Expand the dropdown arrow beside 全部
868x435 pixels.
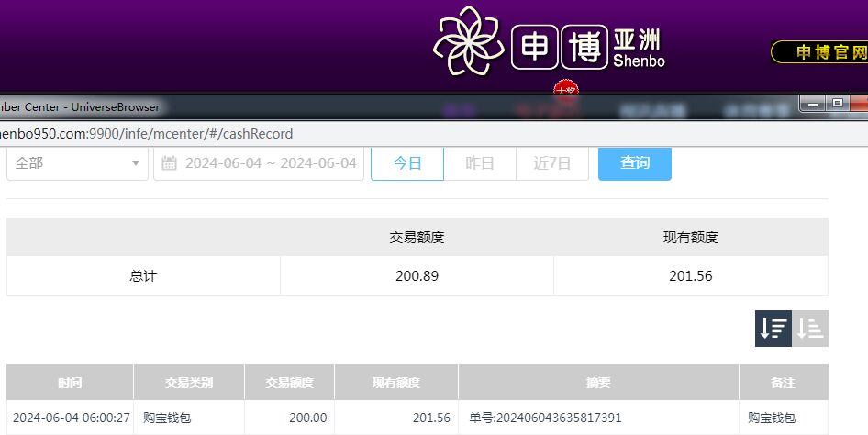click(136, 163)
